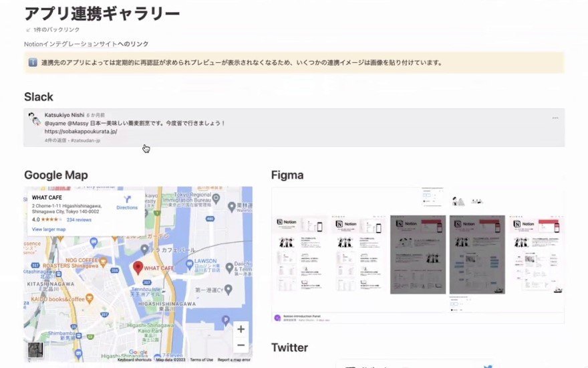Viewport: 588px width, 368px height.
Task: Click the WHAT CAFE title in map card
Action: [47, 197]
